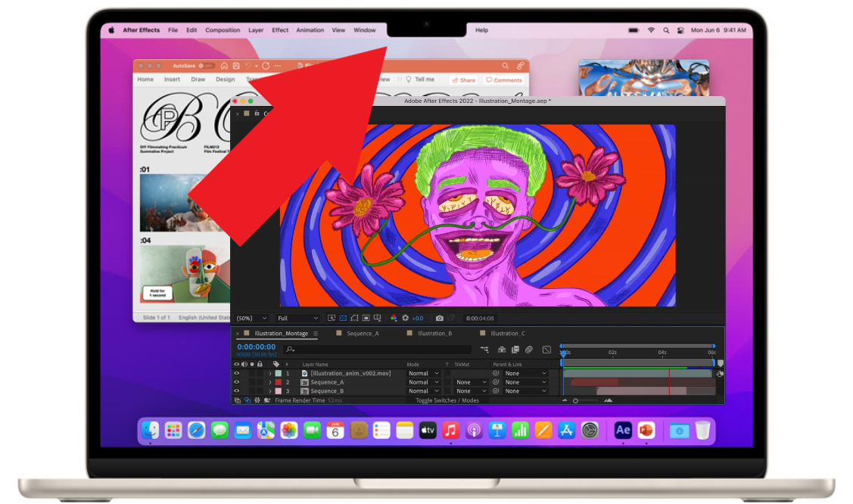Viewport: 853px width, 504px height.
Task: Click the Share button in PowerPoint
Action: click(x=464, y=80)
